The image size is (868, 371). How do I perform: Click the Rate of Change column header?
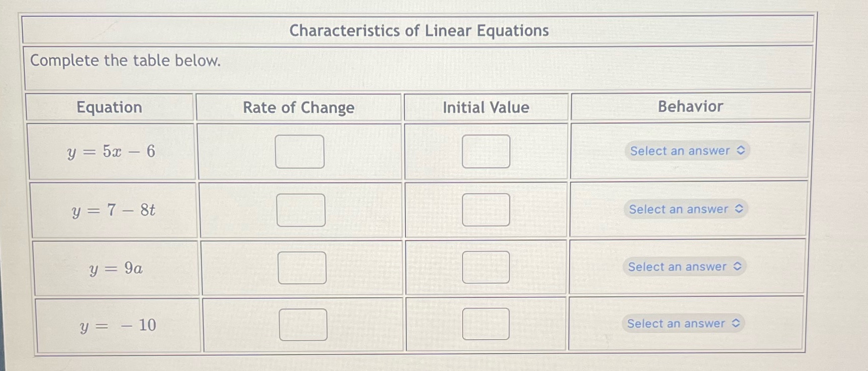pyautogui.click(x=298, y=108)
